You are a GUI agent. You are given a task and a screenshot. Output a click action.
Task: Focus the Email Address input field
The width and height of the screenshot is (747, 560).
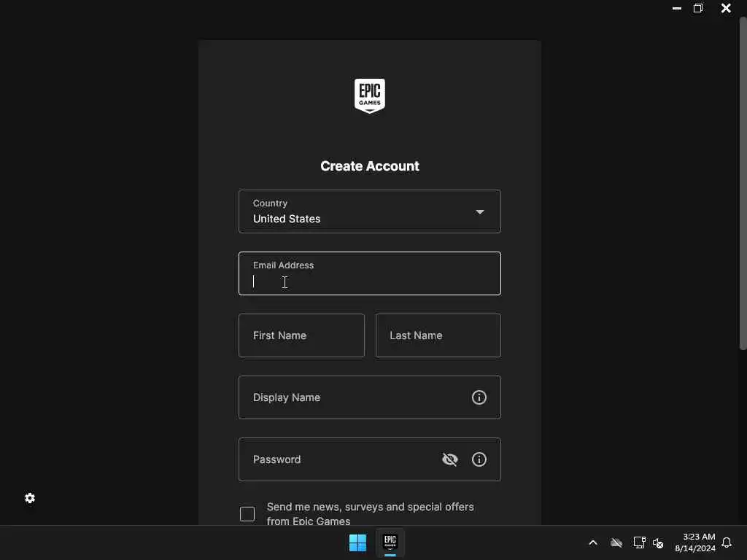[x=370, y=273]
